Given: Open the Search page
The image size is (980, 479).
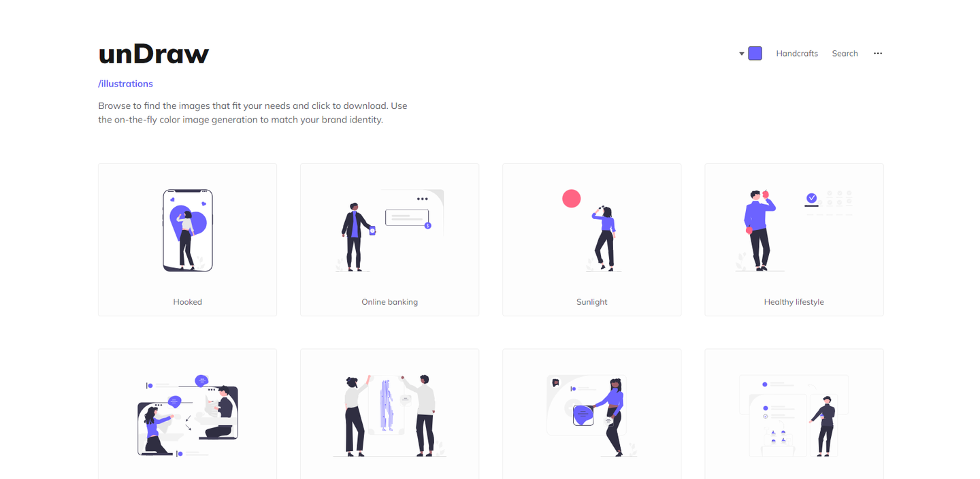Looking at the screenshot, I should coord(845,53).
